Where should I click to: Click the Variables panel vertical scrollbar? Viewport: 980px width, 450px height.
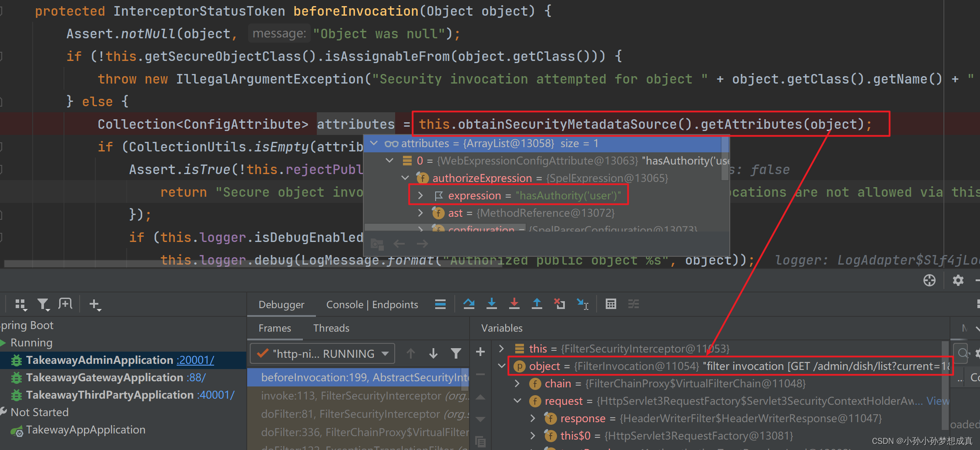point(945,385)
